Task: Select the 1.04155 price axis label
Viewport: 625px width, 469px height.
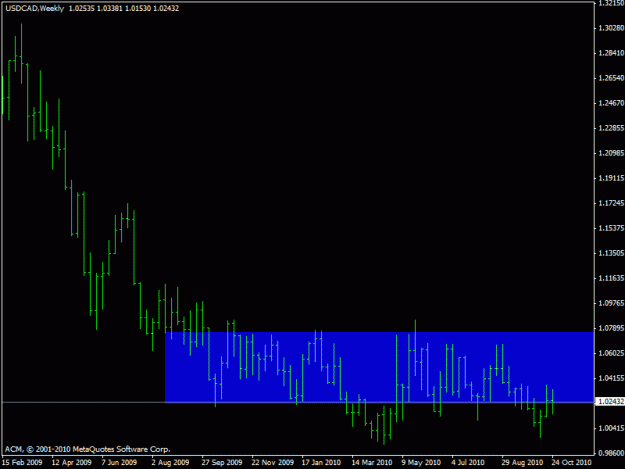Action: (x=611, y=378)
